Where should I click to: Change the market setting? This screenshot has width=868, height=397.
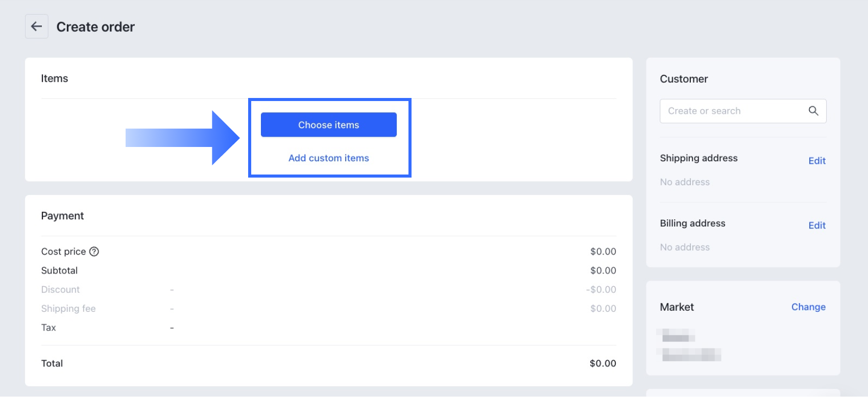[808, 307]
